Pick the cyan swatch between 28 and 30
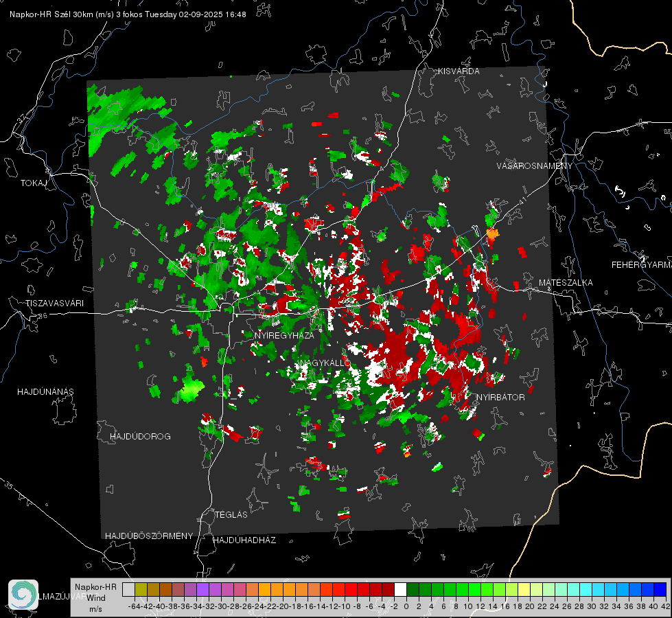Screen dimensions: 672x618 [586, 589]
